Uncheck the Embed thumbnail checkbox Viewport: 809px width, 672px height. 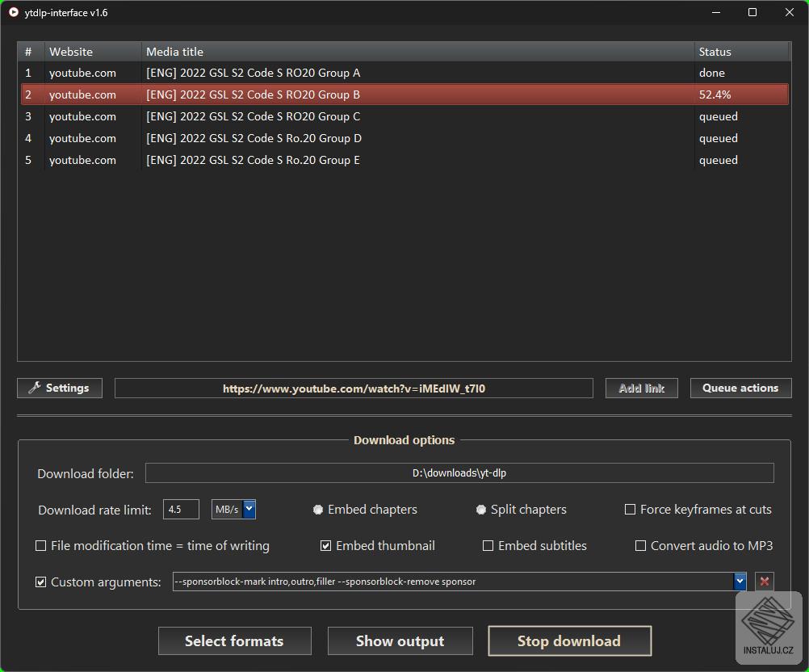pos(326,546)
